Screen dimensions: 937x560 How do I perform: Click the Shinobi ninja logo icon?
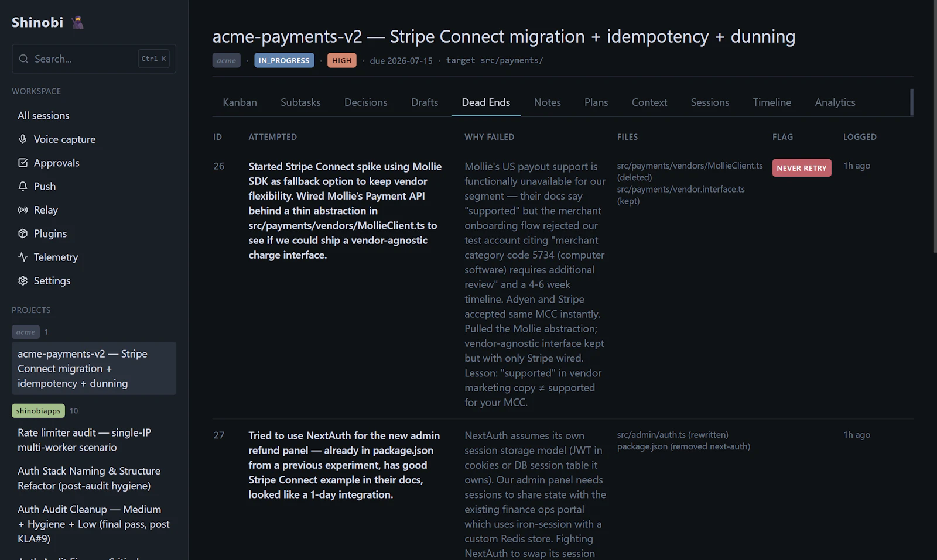tap(77, 22)
